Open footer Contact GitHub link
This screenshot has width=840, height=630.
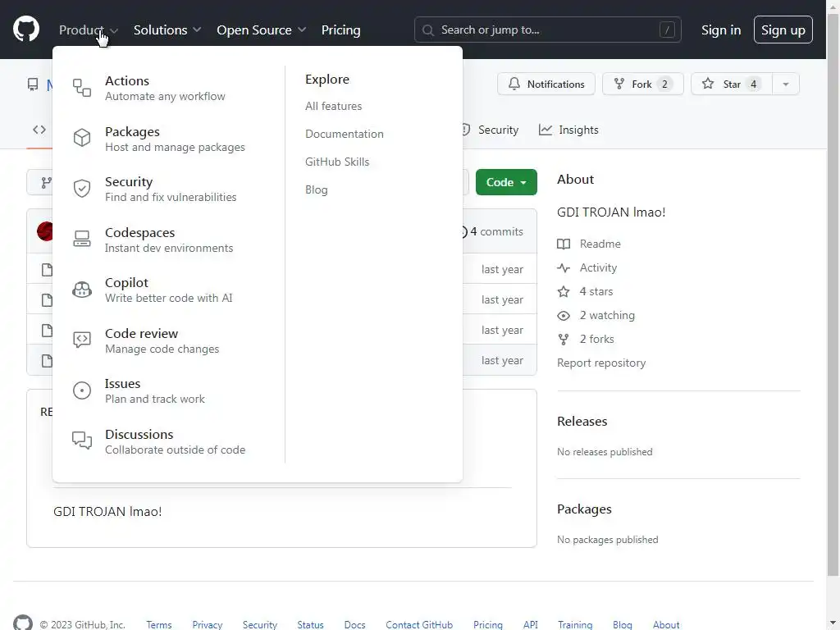pos(419,624)
